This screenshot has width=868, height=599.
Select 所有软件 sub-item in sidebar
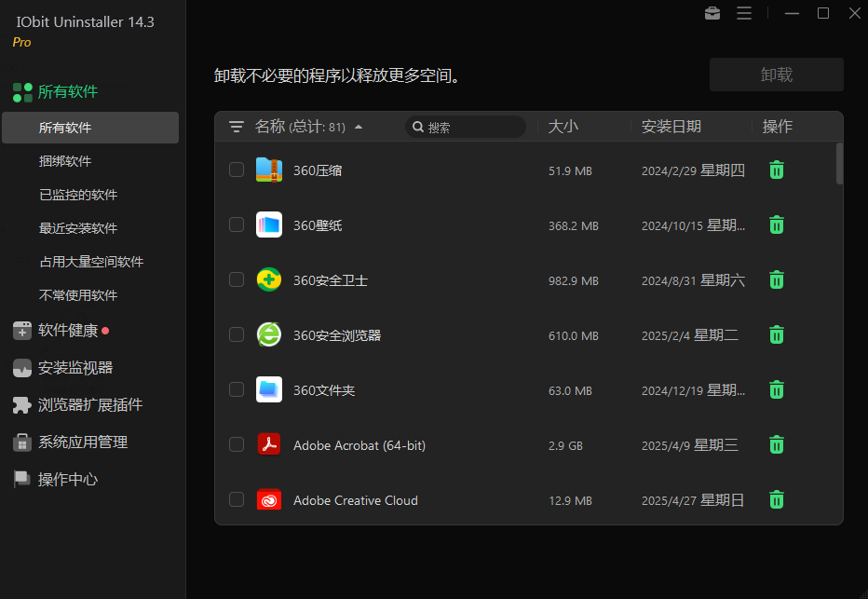click(90, 128)
